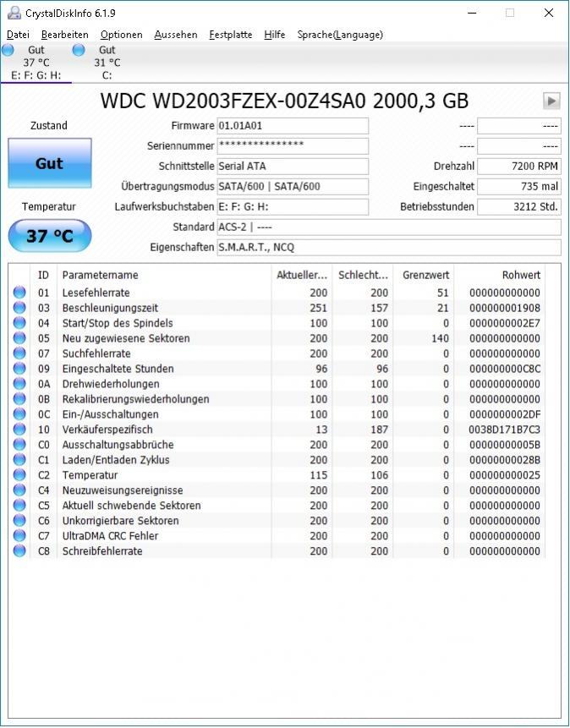Screen dimensions: 570x728
Task: Click the Eingeschaltet 735 mal field
Action: pos(519,187)
